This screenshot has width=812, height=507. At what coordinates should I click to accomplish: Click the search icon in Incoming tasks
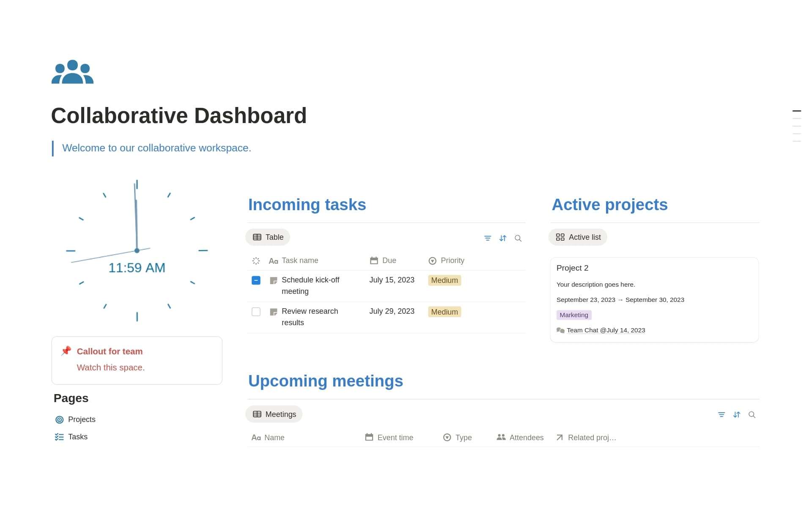518,238
